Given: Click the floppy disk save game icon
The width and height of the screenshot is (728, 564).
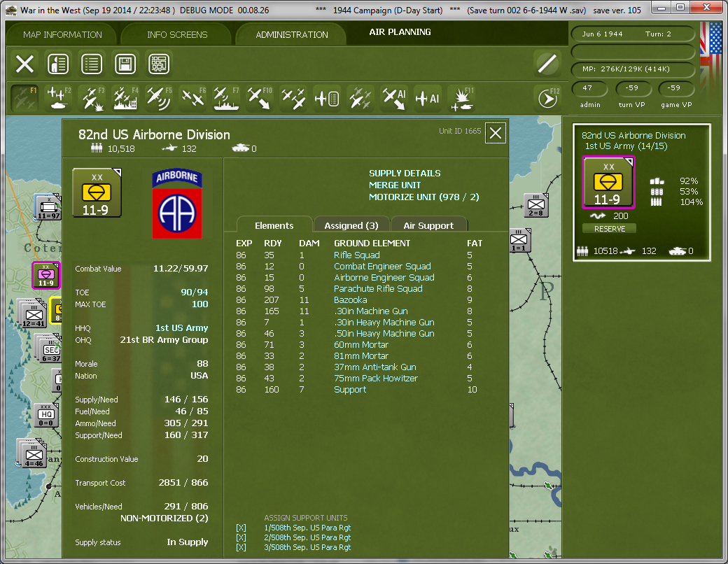Looking at the screenshot, I should (x=125, y=64).
